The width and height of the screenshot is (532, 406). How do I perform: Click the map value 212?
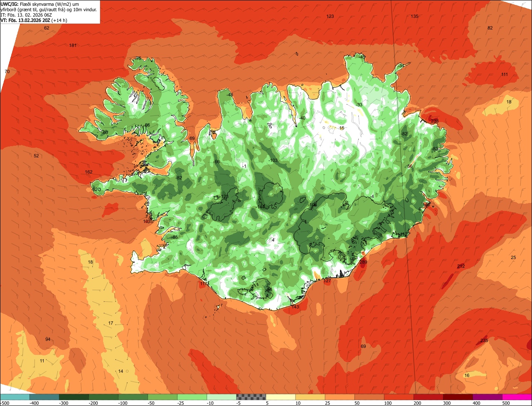point(461,266)
